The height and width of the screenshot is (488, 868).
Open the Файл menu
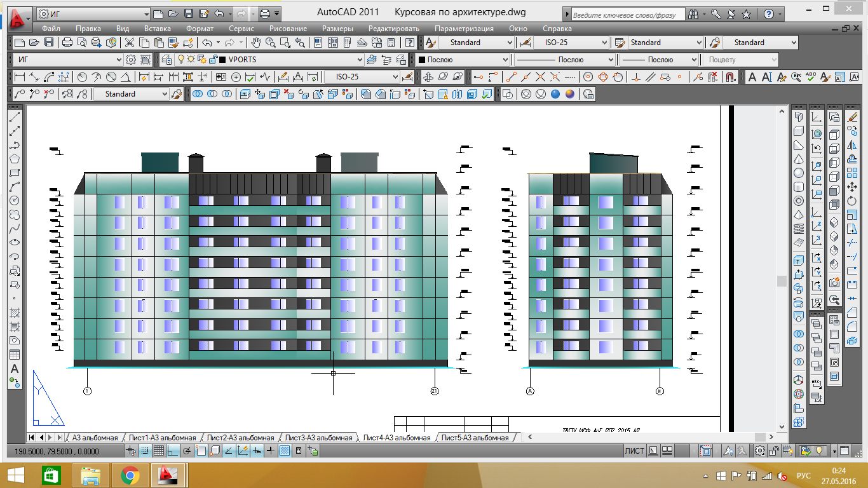pos(51,29)
